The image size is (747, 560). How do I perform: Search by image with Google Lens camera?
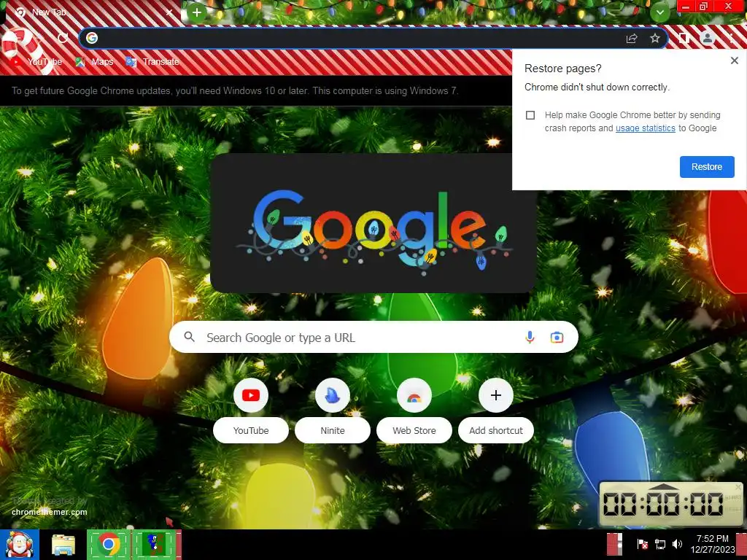[x=557, y=338]
